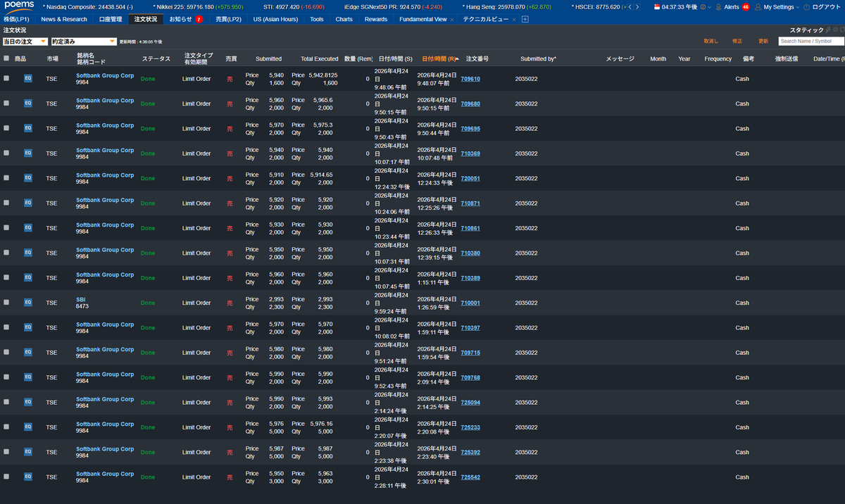
Task: Click EQ icon for order 710369
Action: click(28, 153)
